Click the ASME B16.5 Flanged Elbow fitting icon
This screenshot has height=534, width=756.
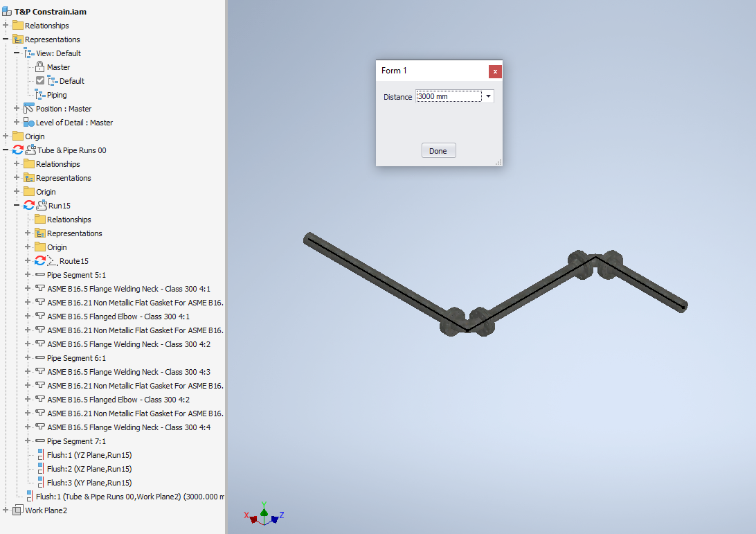(42, 317)
